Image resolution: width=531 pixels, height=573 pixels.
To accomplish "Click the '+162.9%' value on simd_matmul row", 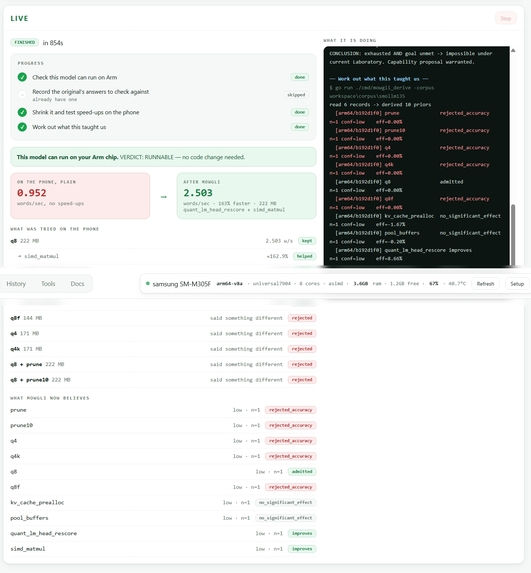I will click(x=277, y=256).
